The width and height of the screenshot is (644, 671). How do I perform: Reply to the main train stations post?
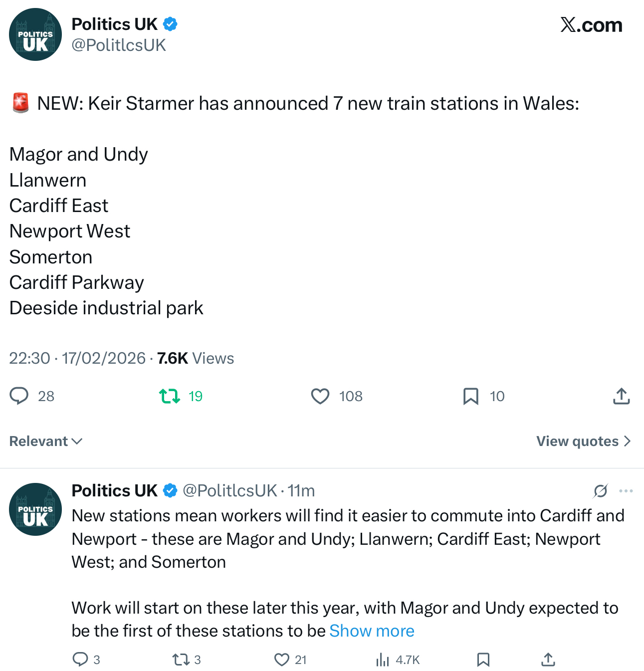[x=19, y=396]
